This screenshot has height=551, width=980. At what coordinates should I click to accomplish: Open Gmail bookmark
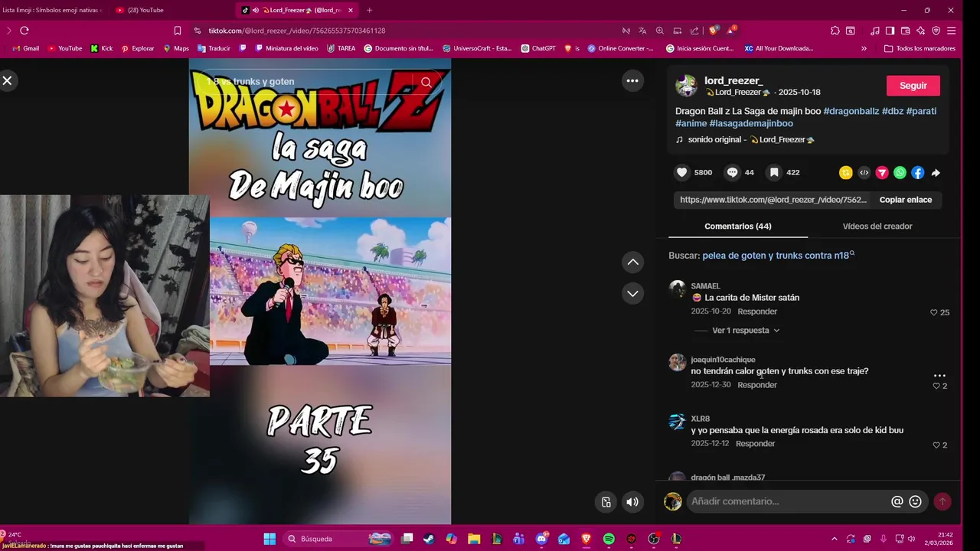pyautogui.click(x=26, y=48)
